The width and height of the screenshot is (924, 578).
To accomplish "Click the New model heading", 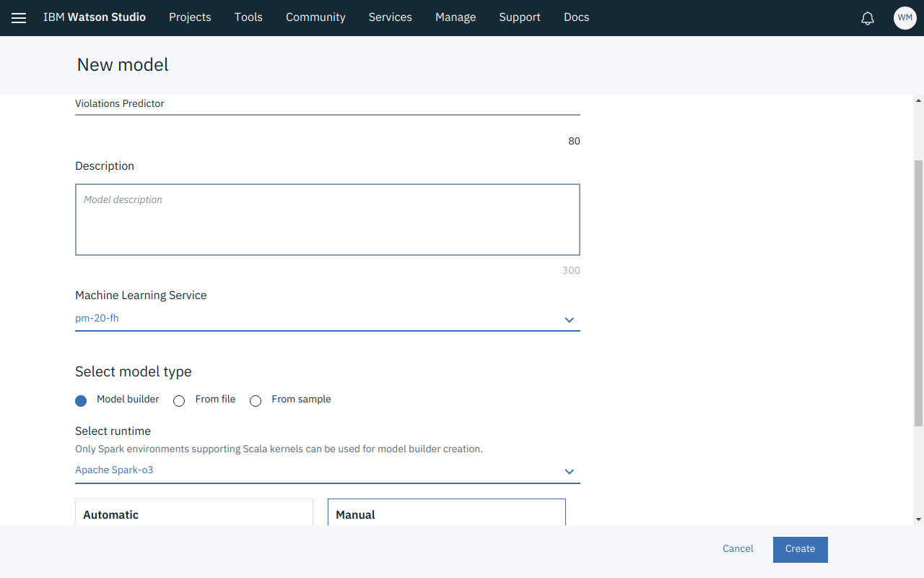I will pyautogui.click(x=123, y=65).
